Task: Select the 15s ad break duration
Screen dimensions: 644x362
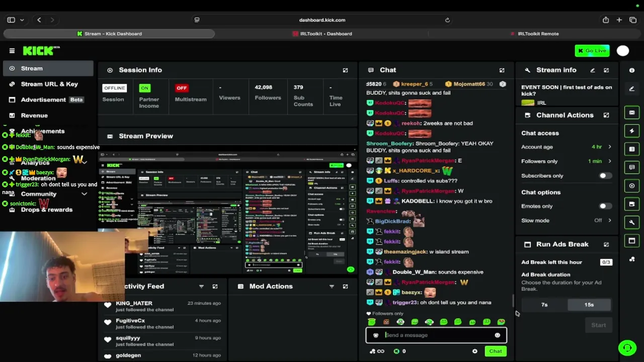Action: coord(589,305)
